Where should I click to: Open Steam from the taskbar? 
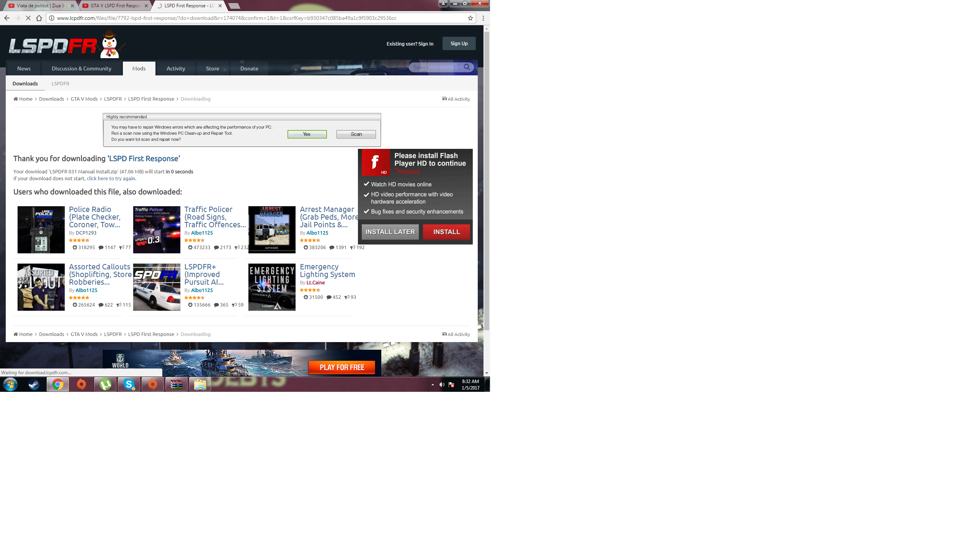tap(34, 384)
